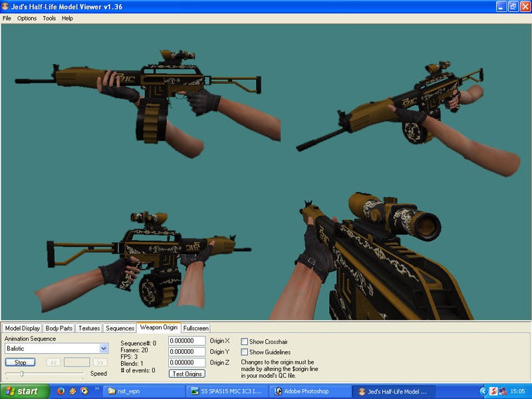
Task: Click the Origin X input field
Action: [x=187, y=340]
